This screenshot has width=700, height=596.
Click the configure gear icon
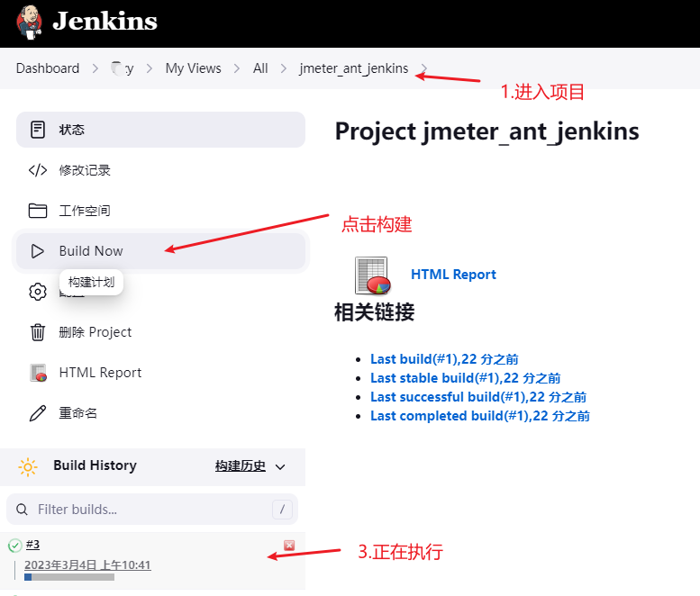pyautogui.click(x=38, y=292)
